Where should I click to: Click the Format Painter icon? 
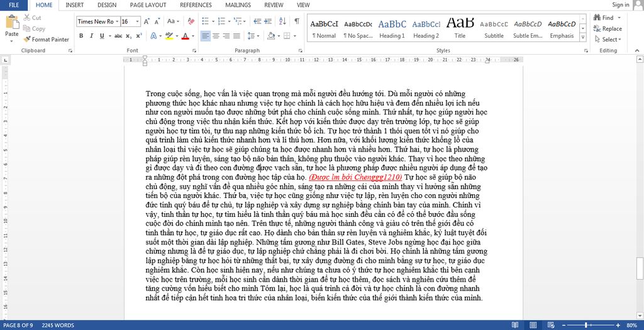tap(27, 40)
